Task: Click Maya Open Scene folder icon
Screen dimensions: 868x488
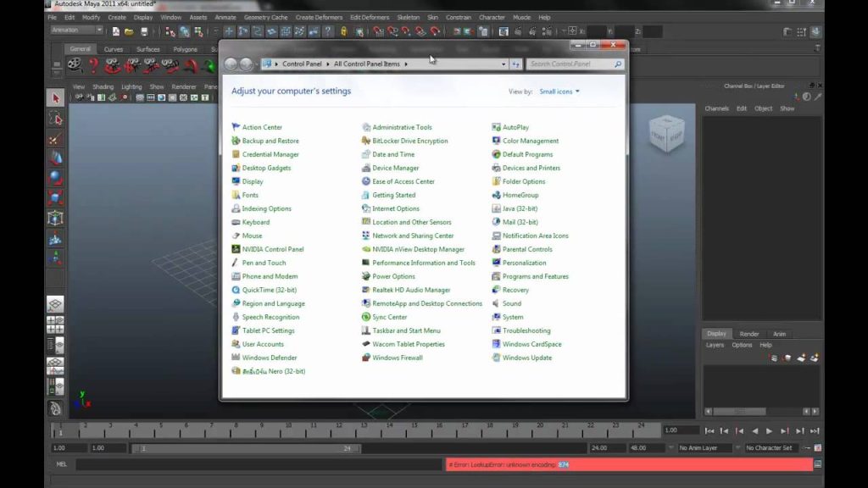Action: click(129, 32)
